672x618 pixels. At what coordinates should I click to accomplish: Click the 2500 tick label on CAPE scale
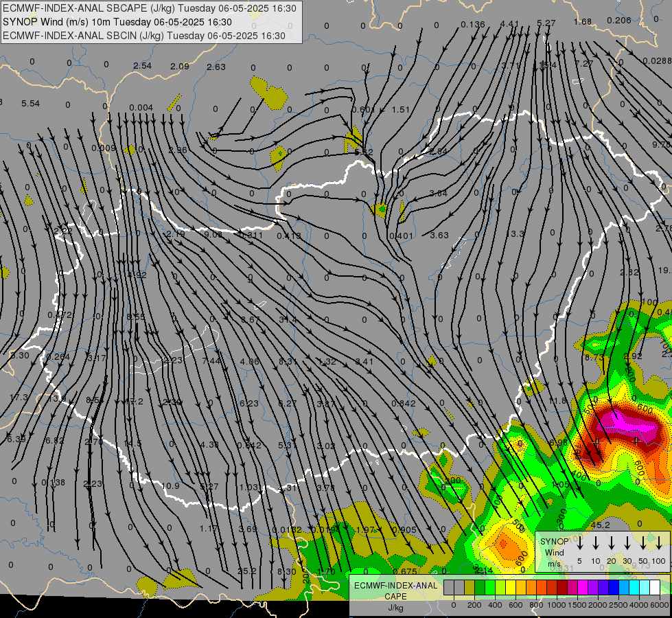618,605
